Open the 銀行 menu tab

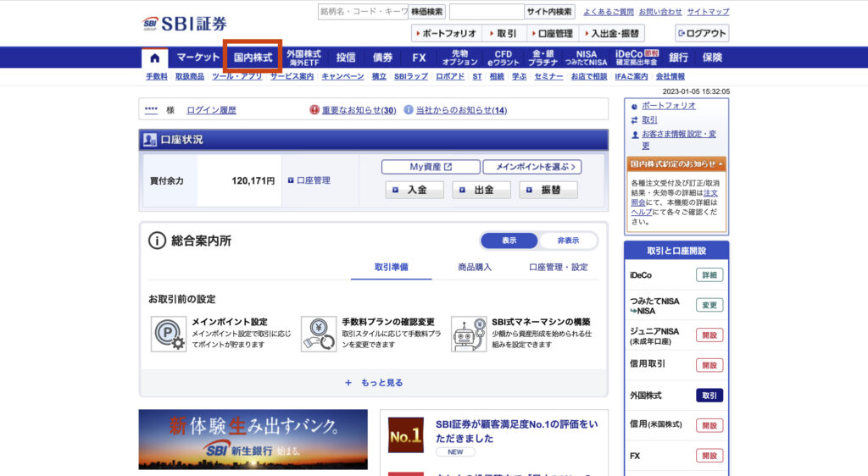[678, 58]
